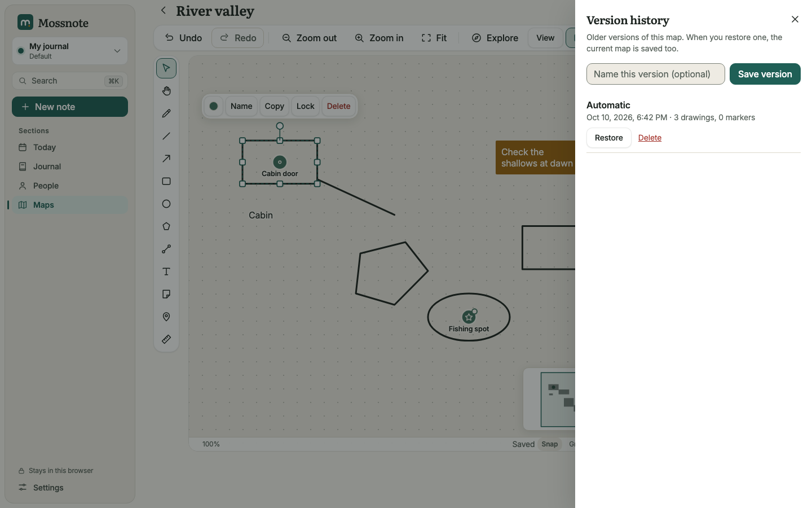812x508 pixels.
Task: Activate the ruler measure tool
Action: (166, 339)
